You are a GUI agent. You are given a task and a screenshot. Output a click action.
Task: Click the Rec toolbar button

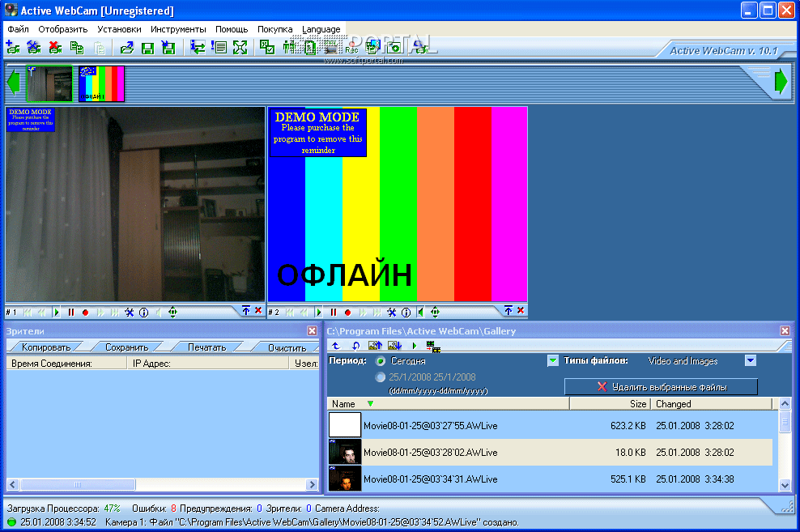[351, 48]
